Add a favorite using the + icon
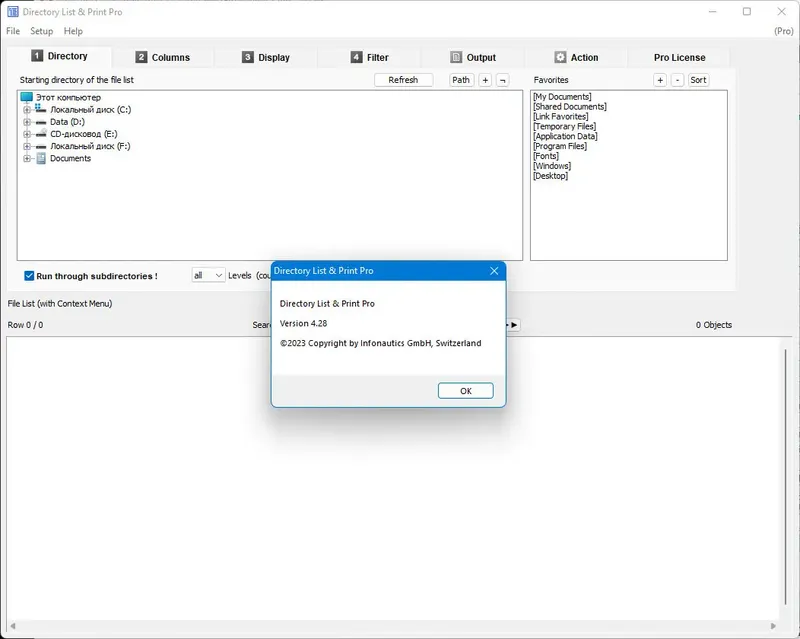This screenshot has height=639, width=800. (659, 79)
